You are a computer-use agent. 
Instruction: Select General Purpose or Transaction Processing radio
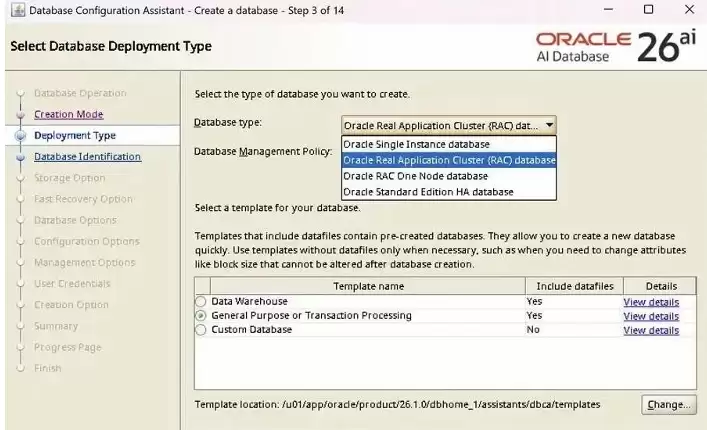click(x=201, y=316)
